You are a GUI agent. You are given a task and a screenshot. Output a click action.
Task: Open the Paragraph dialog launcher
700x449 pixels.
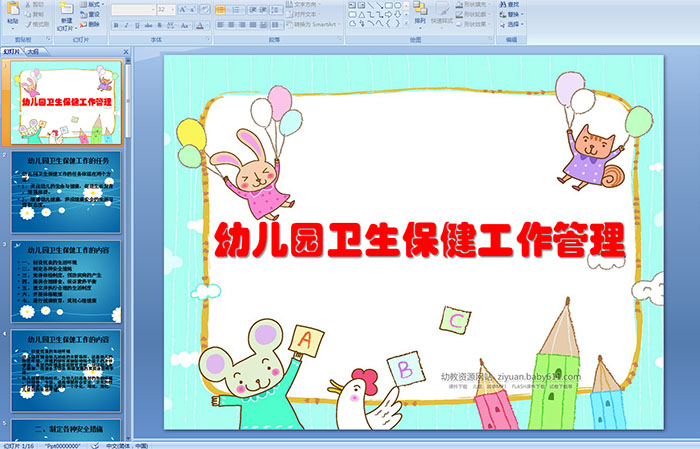(340, 39)
